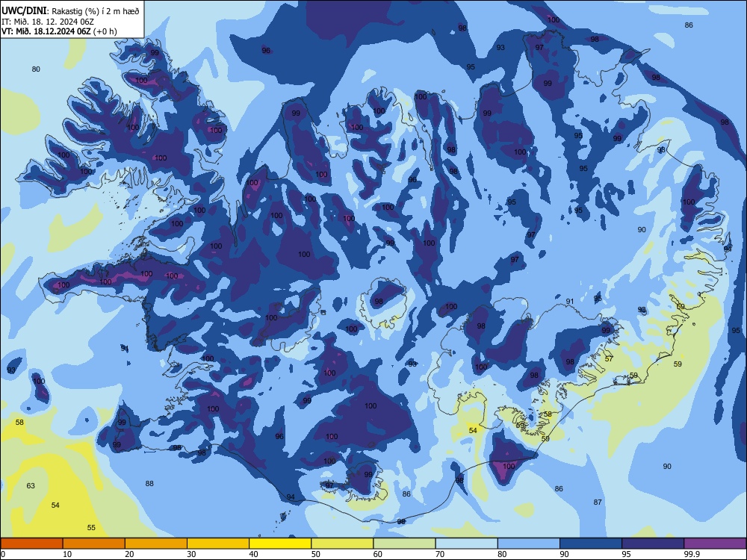This screenshot has height=560, width=747.
Task: Click the orange 10–20 legend swatch
Action: [x=94, y=544]
